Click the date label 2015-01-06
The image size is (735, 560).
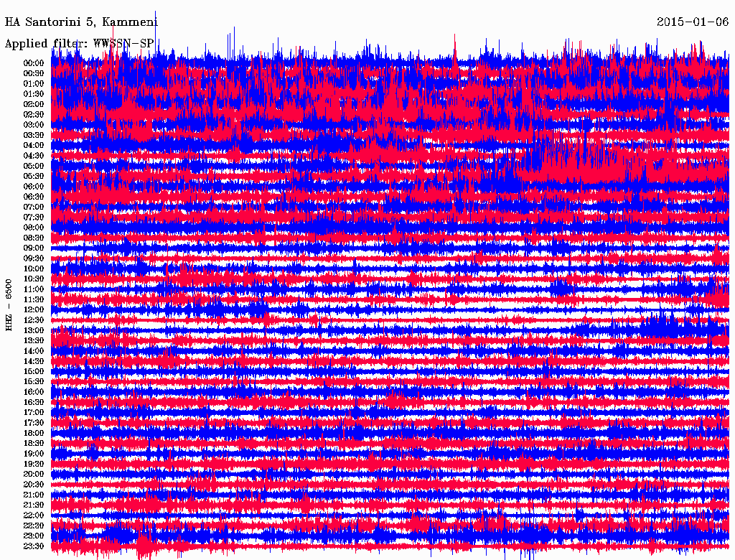tap(693, 22)
